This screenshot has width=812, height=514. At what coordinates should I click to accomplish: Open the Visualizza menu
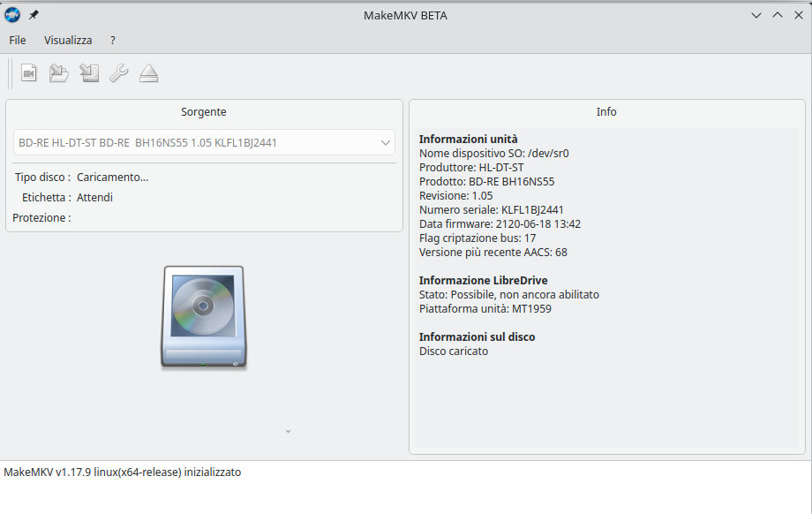68,41
